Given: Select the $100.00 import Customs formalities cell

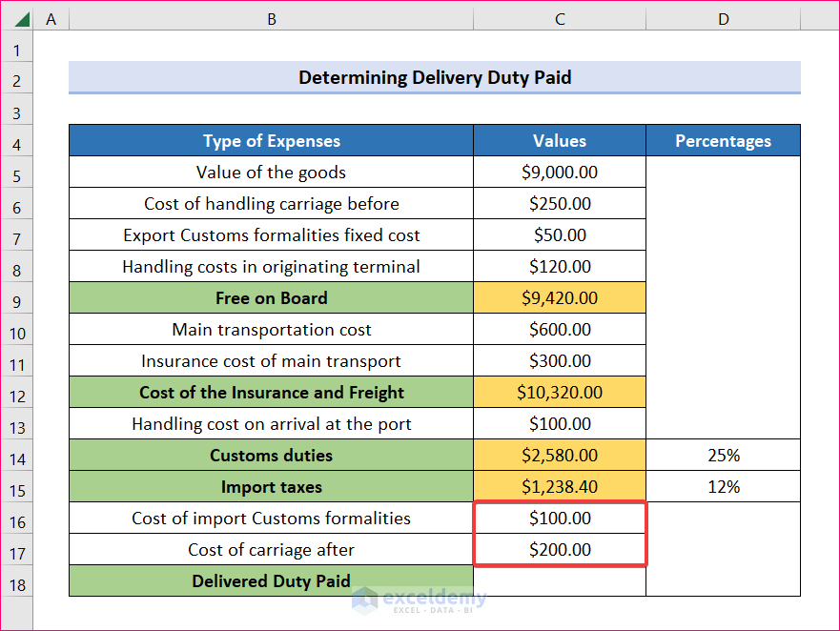Looking at the screenshot, I should tap(560, 519).
